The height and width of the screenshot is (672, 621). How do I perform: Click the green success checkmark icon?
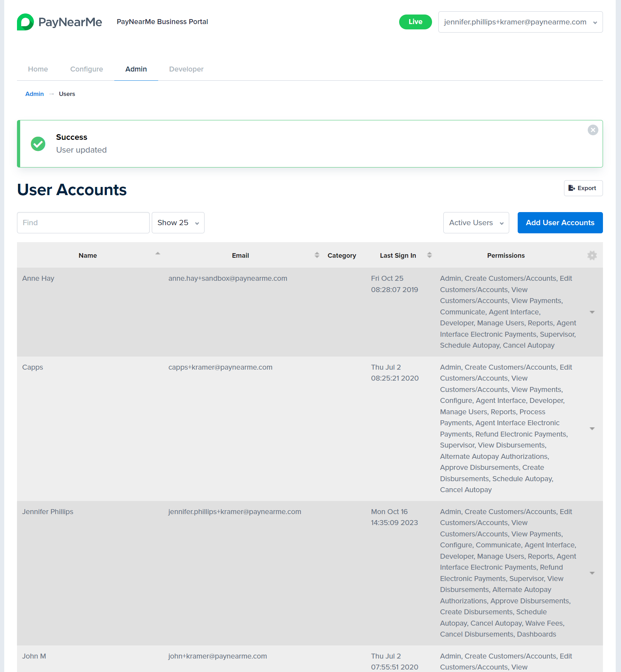pyautogui.click(x=38, y=144)
